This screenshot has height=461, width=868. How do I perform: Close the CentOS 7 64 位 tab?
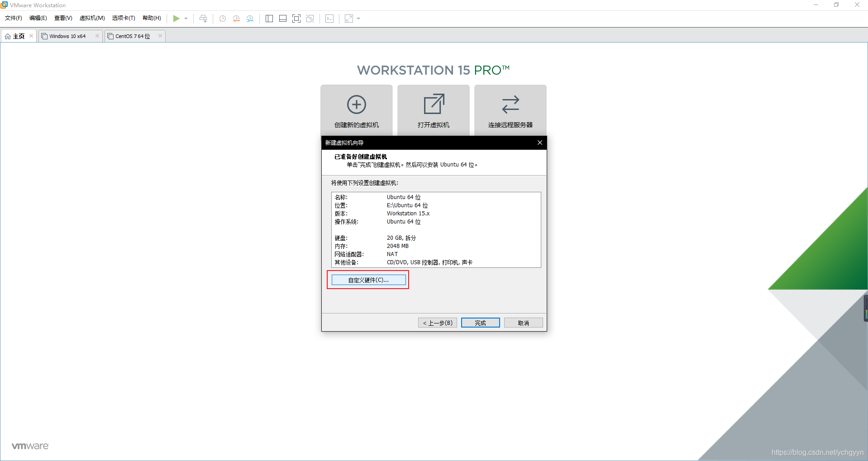160,36
